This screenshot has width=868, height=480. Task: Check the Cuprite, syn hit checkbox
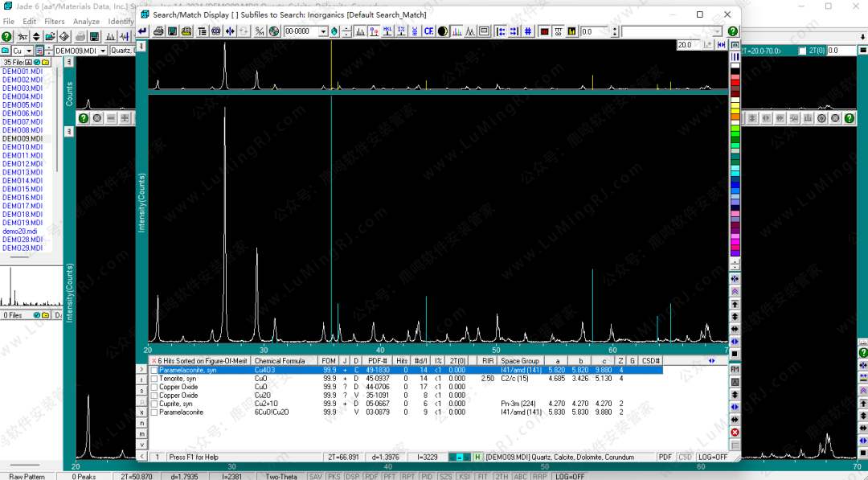154,404
